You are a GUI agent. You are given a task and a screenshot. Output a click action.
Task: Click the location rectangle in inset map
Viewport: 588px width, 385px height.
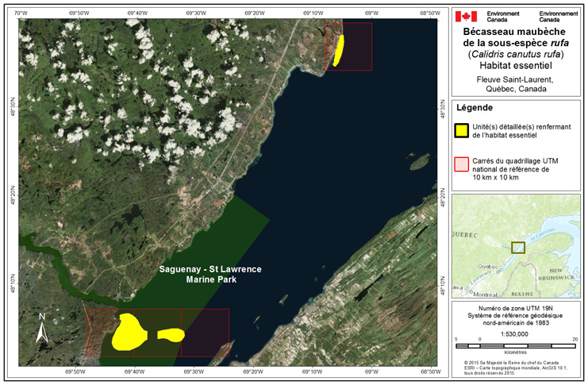(517, 247)
